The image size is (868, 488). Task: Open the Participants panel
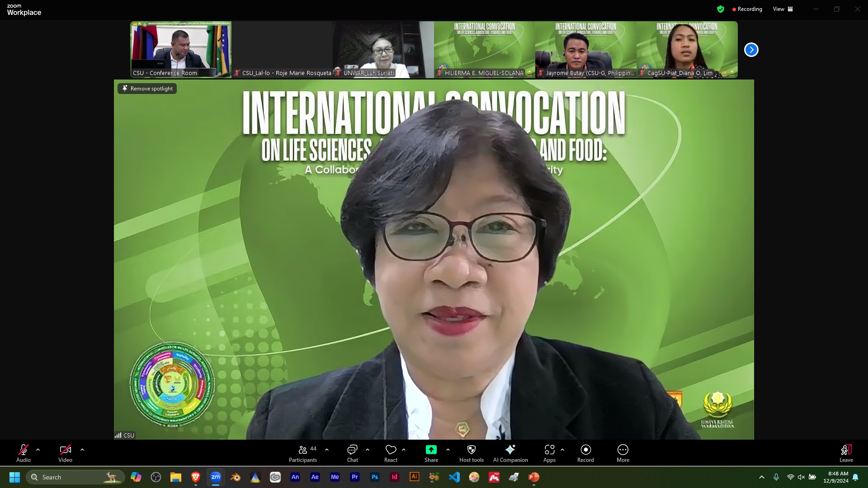303,453
